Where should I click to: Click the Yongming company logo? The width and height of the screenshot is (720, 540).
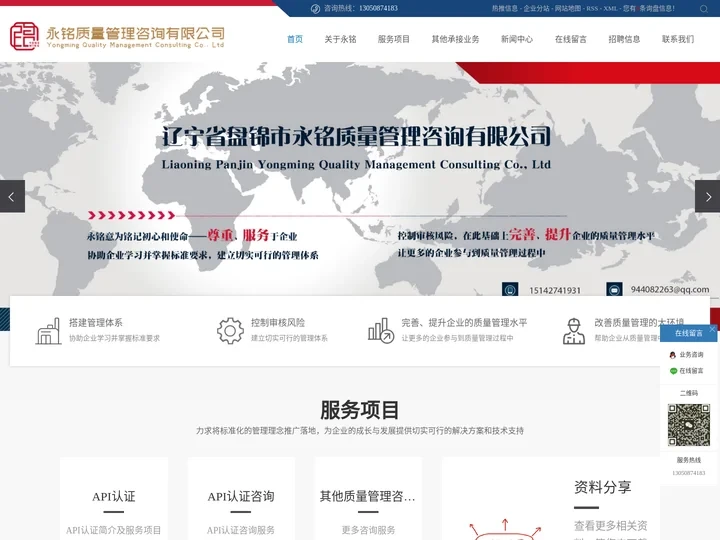pyautogui.click(x=117, y=36)
